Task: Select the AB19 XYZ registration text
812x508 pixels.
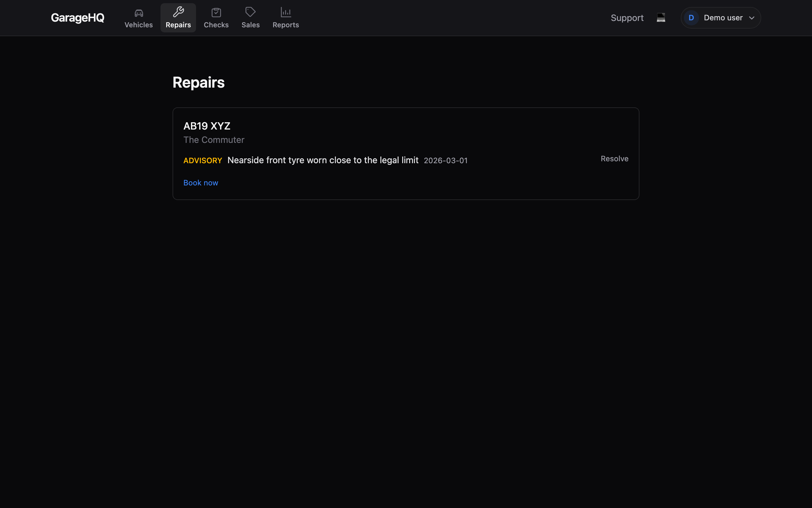Action: (x=207, y=126)
